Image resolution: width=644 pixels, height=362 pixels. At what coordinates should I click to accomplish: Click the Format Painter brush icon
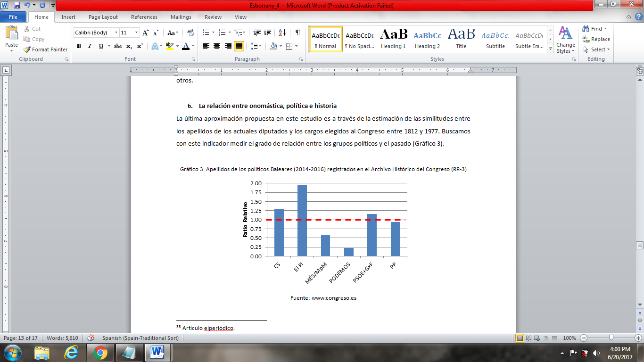coord(27,49)
